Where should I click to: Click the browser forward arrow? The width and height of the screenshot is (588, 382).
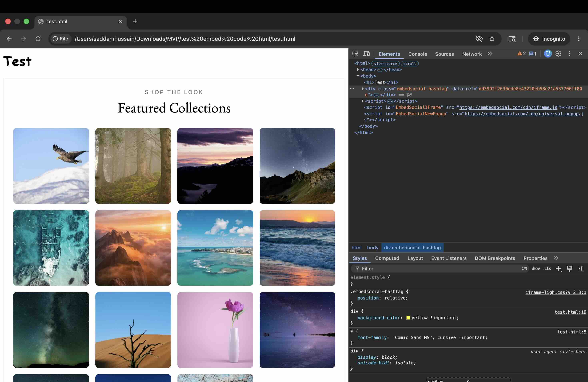[x=23, y=39]
